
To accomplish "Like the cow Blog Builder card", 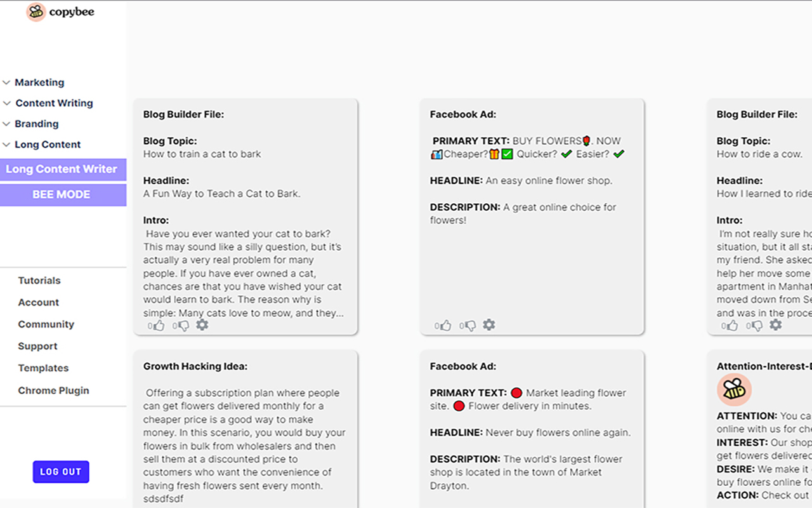I will 732,326.
